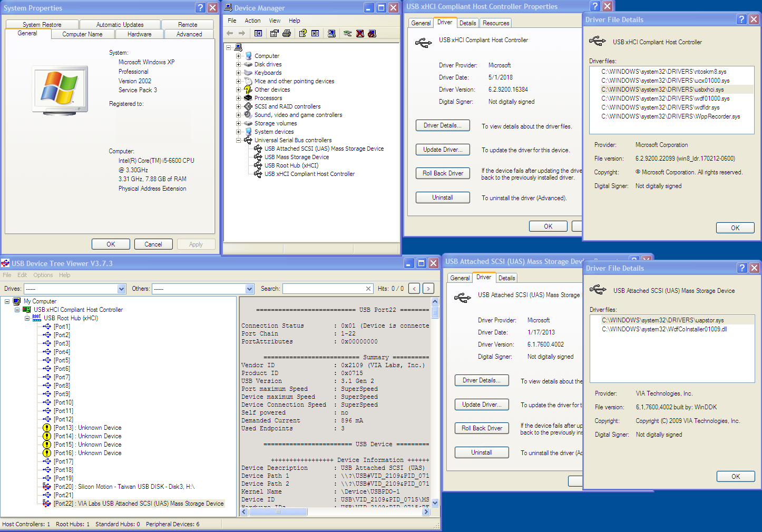Select the Processors chip icon
The image size is (762, 532).
[x=248, y=98]
